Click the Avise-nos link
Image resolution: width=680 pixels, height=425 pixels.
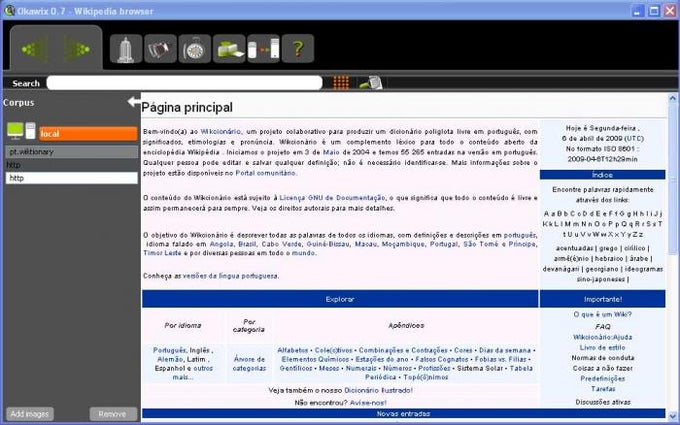tap(368, 403)
